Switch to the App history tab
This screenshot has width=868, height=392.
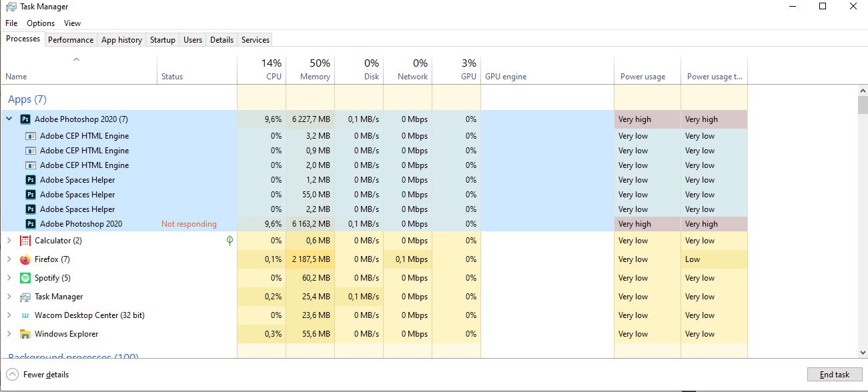click(121, 40)
